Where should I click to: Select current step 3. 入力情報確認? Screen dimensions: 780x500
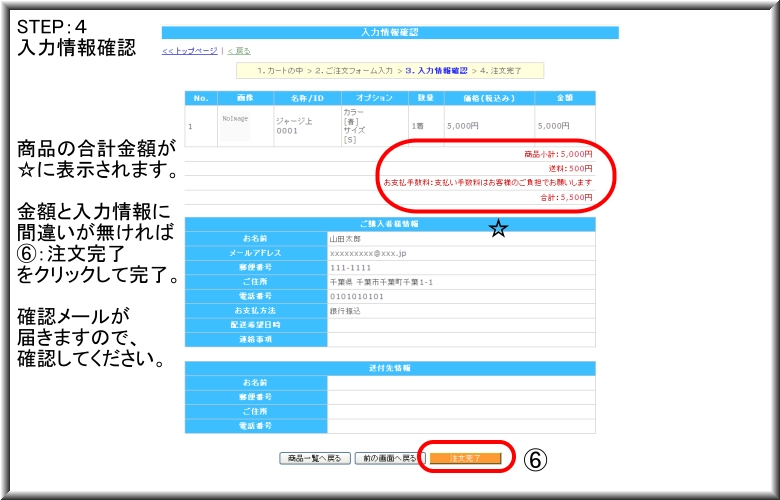(436, 71)
